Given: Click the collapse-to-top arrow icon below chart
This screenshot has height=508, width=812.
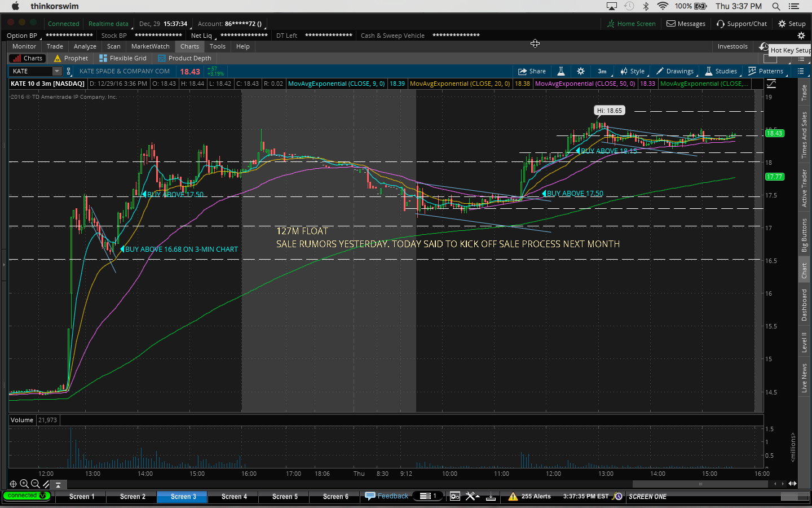Looking at the screenshot, I should point(58,484).
